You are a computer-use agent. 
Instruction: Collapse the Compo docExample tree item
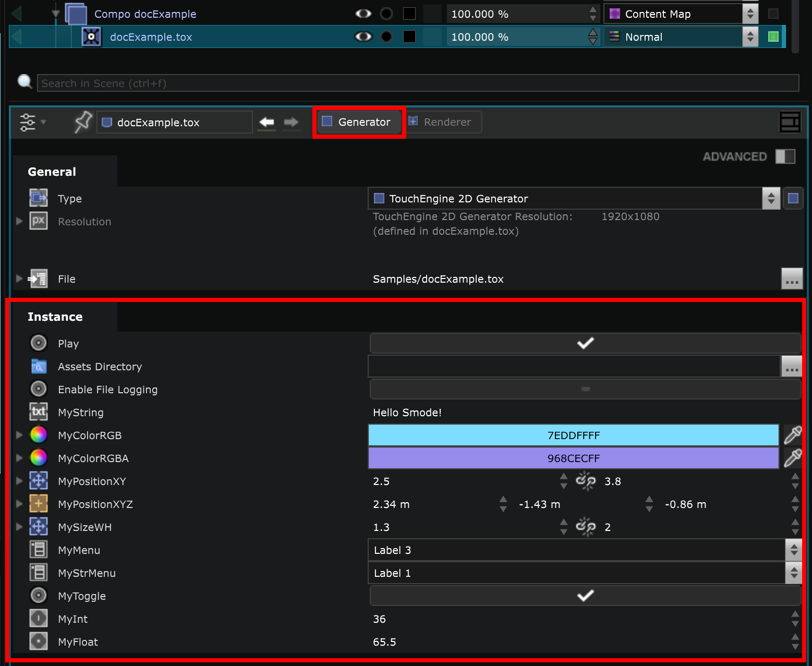click(x=56, y=14)
